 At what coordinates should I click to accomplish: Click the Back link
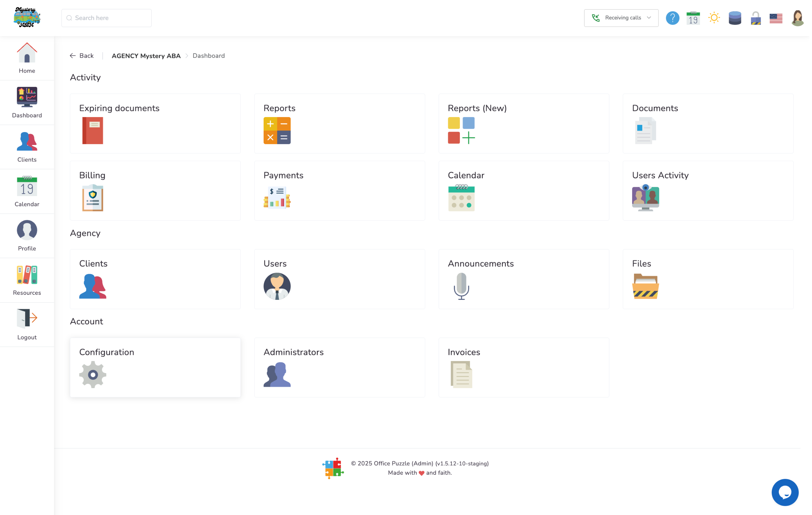[x=82, y=56]
